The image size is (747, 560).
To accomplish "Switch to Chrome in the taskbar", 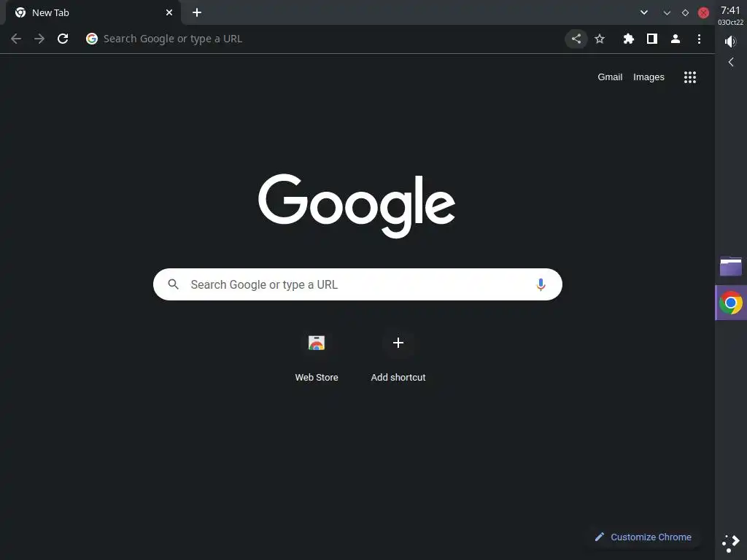I will (731, 303).
